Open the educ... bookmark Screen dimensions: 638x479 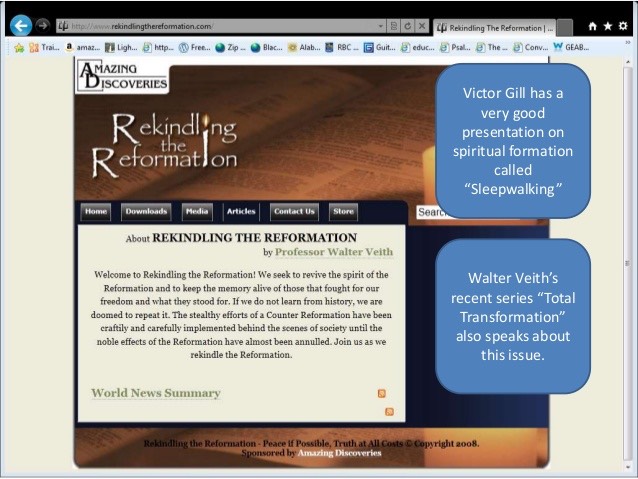point(417,48)
